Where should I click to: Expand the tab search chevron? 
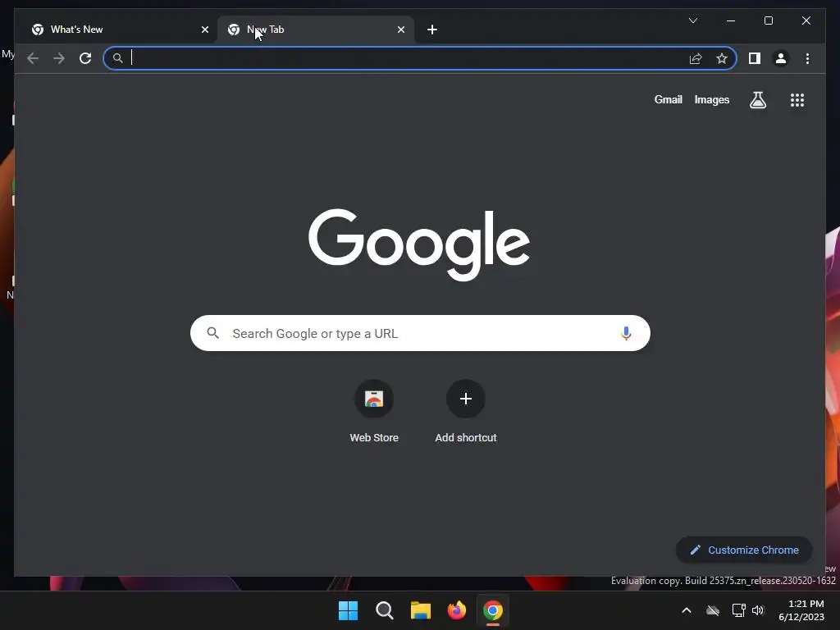click(x=692, y=21)
